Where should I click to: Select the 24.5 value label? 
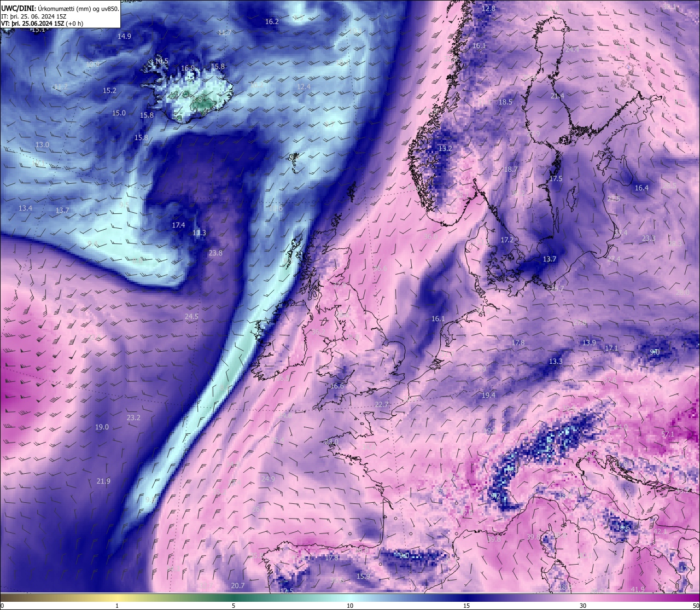(x=191, y=317)
